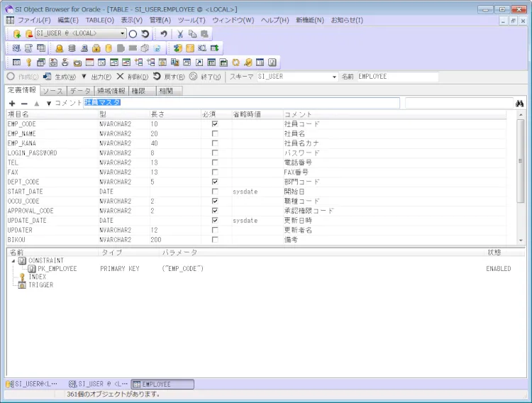The height and width of the screenshot is (403, 532).
Task: Toggle required checkbox for DEPT_CODE
Action: [x=215, y=182]
